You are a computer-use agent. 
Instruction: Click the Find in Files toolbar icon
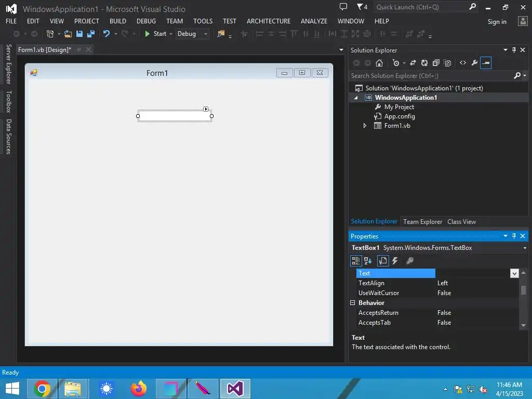221,34
